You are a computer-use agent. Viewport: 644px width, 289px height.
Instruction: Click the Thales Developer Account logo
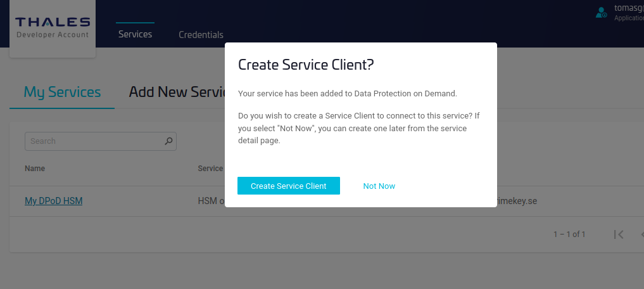[53, 27]
